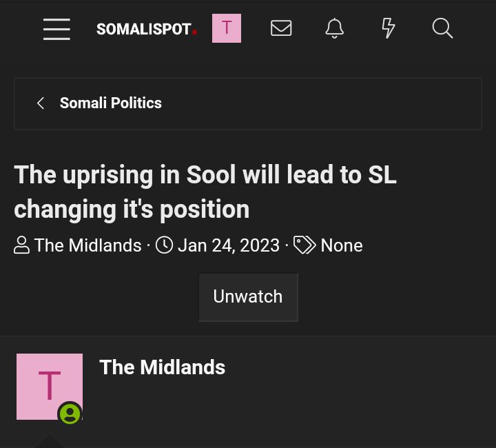The width and height of the screenshot is (496, 448).
Task: Click the green online status badge
Action: 70,414
